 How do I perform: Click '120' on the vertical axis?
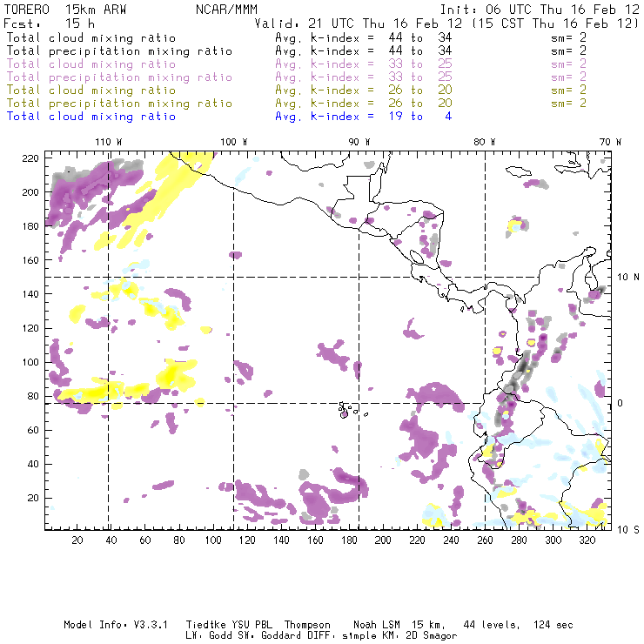pyautogui.click(x=30, y=328)
